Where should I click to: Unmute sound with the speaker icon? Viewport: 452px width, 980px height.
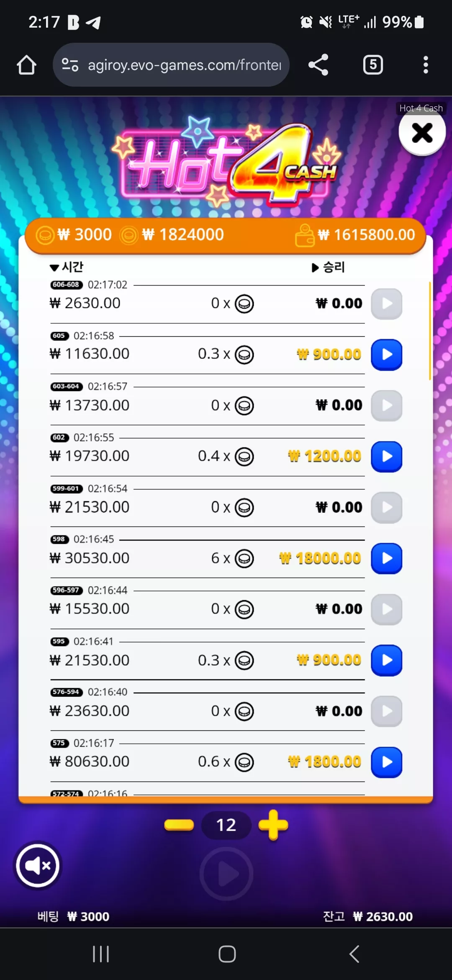click(x=38, y=865)
